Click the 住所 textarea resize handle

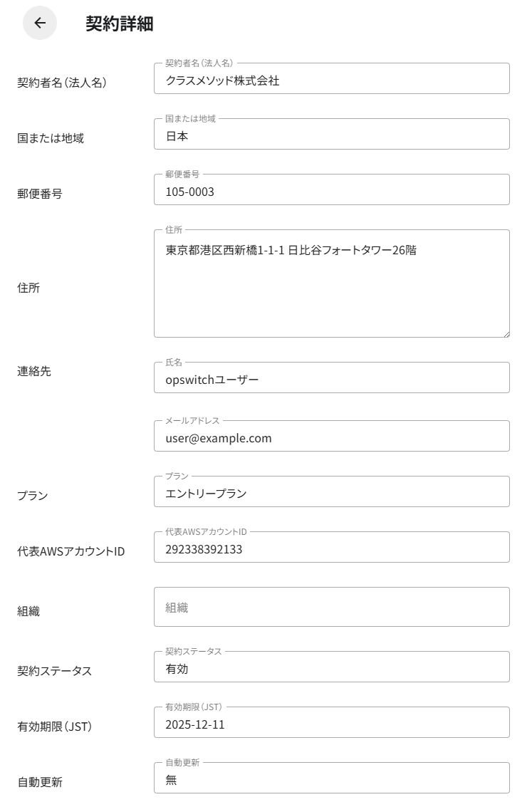pyautogui.click(x=506, y=333)
